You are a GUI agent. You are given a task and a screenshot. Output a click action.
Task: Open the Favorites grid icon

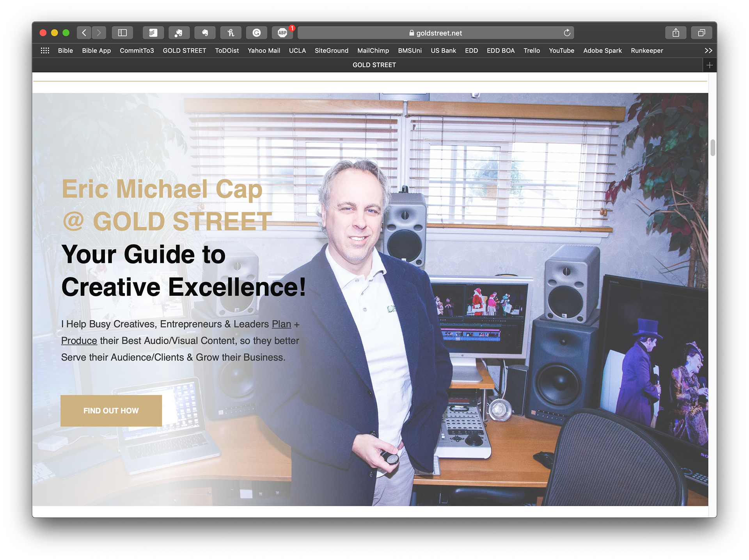[45, 50]
